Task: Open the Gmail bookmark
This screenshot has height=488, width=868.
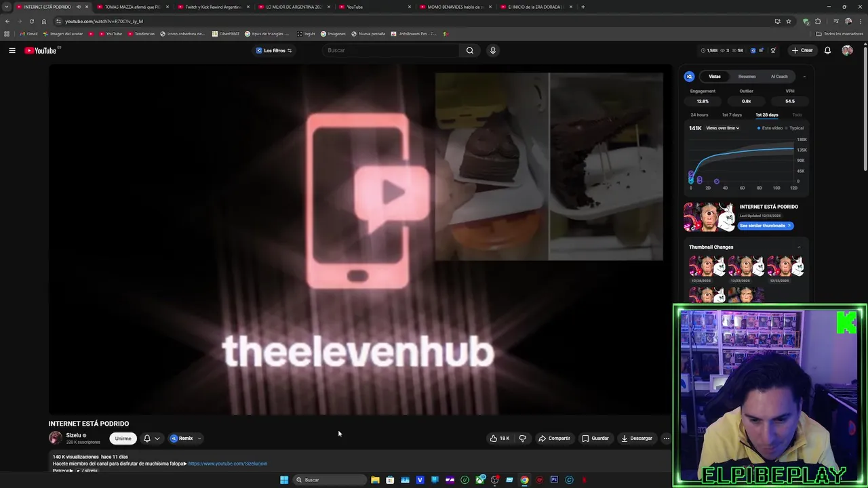Action: (x=28, y=34)
